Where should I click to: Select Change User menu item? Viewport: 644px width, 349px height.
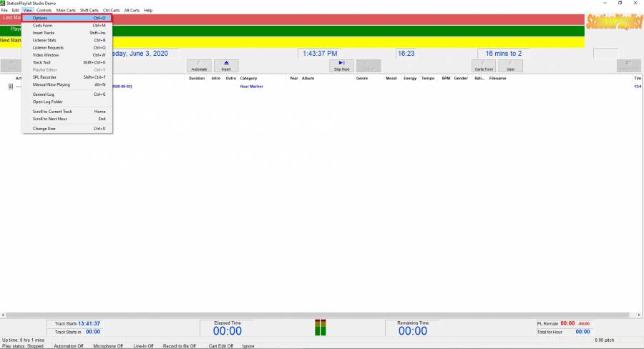(44, 129)
